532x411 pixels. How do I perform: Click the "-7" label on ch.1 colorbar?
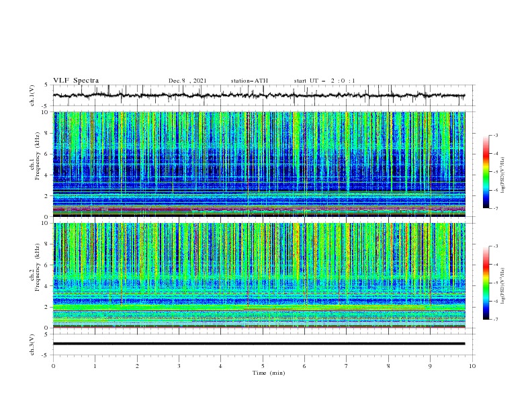coord(496,208)
